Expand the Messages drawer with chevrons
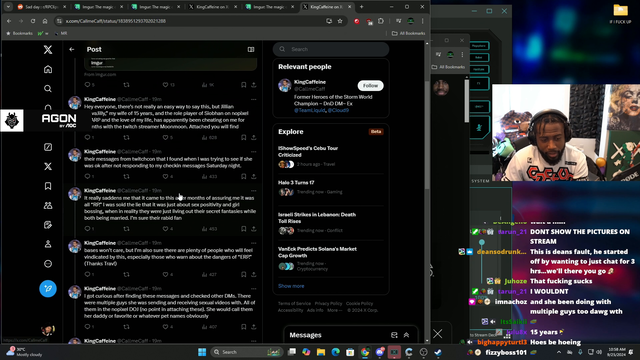The image size is (640, 360). [407, 335]
